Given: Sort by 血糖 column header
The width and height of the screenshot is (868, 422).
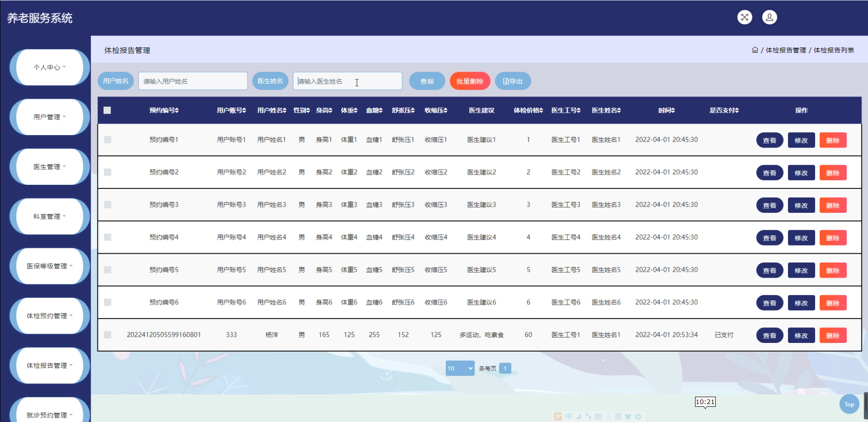Looking at the screenshot, I should pos(374,110).
